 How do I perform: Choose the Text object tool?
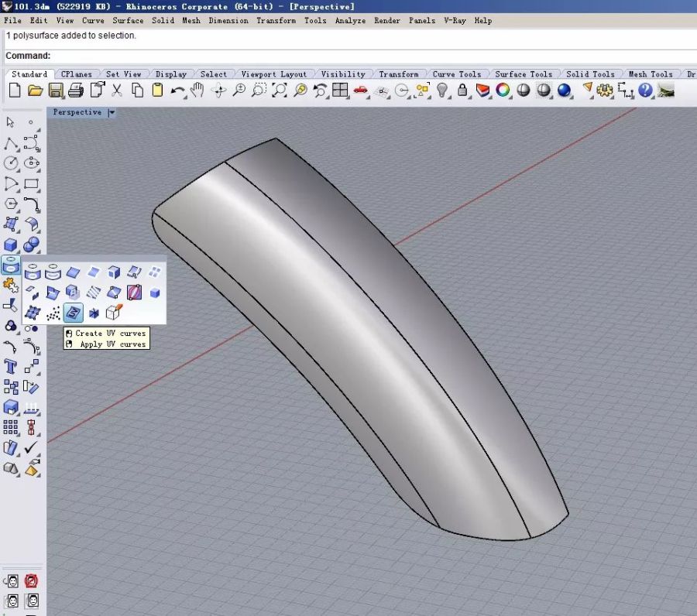(11, 366)
